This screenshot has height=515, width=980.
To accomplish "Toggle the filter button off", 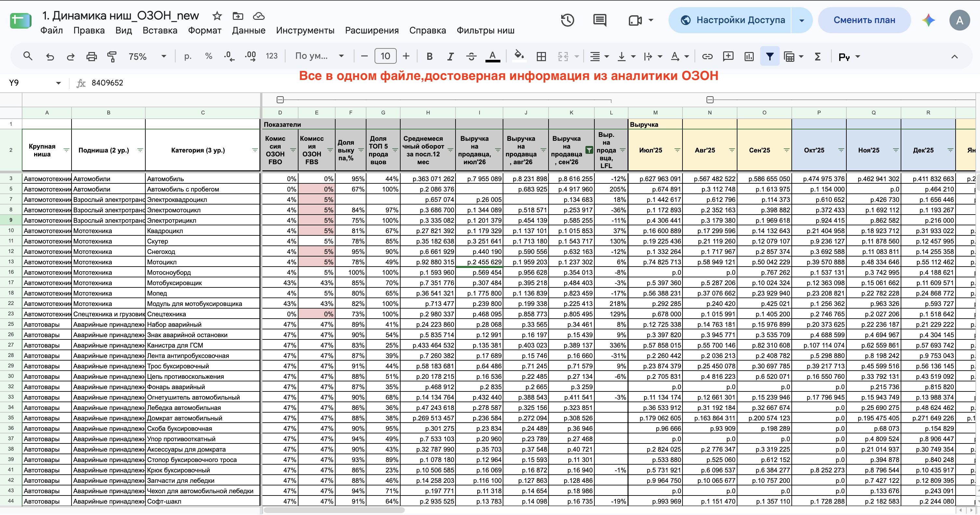I will (x=770, y=56).
